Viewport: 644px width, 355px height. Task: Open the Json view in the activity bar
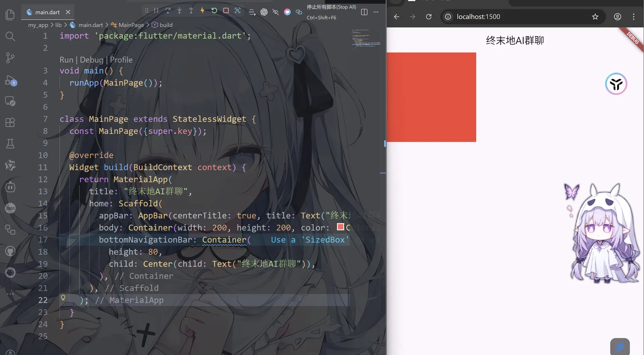(10, 208)
